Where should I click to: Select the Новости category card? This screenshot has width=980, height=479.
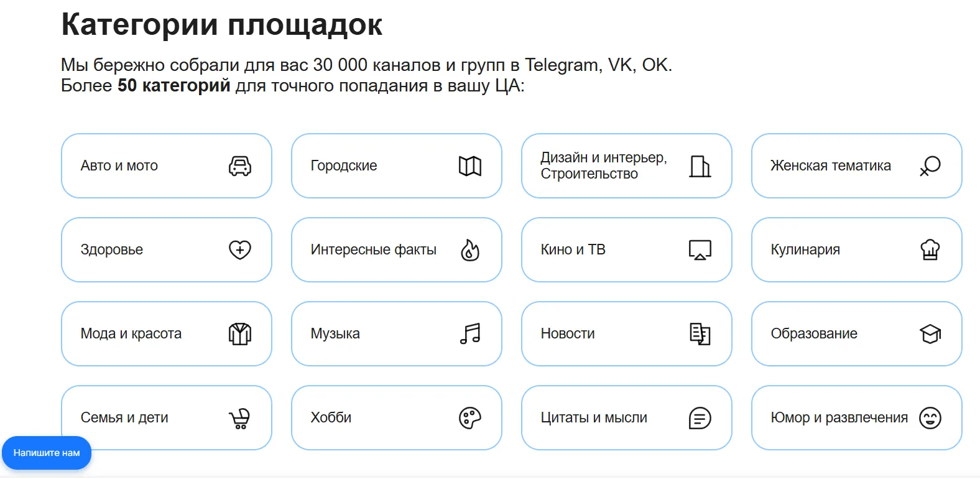pyautogui.click(x=627, y=334)
